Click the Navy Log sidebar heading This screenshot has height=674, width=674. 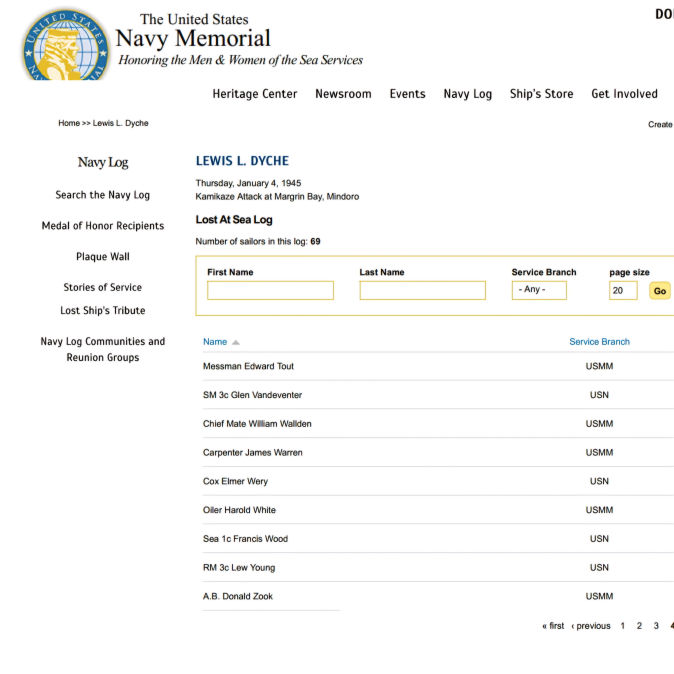click(x=103, y=162)
